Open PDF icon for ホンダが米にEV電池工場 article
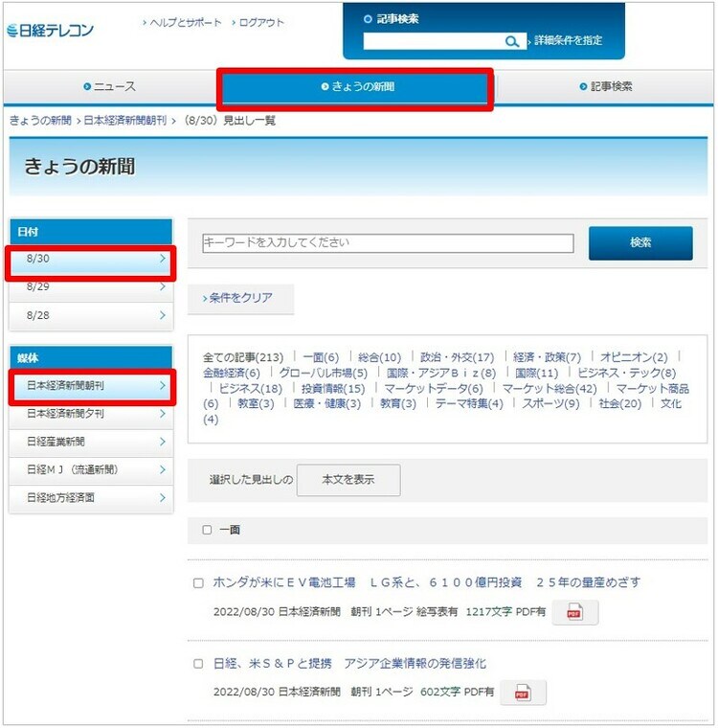718x728 pixels. (x=574, y=613)
